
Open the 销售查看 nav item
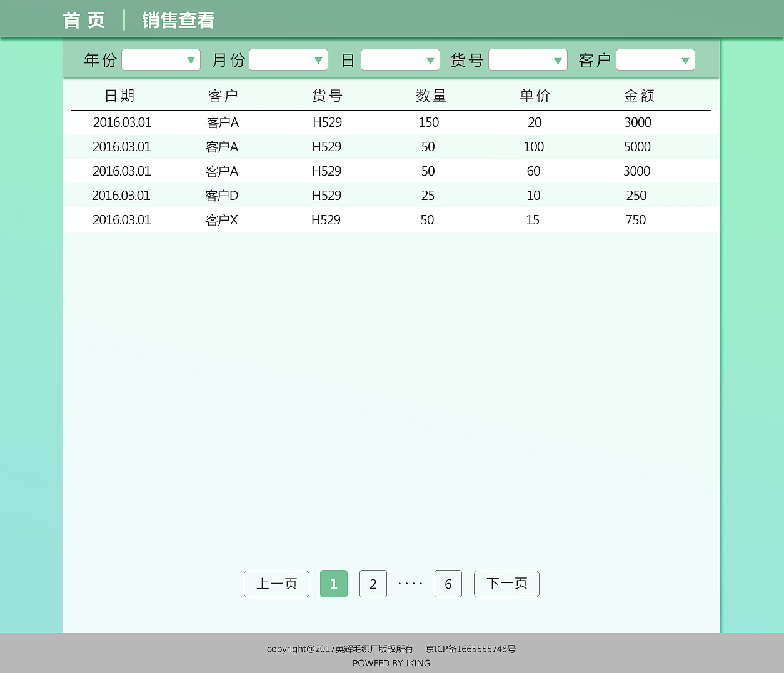178,20
